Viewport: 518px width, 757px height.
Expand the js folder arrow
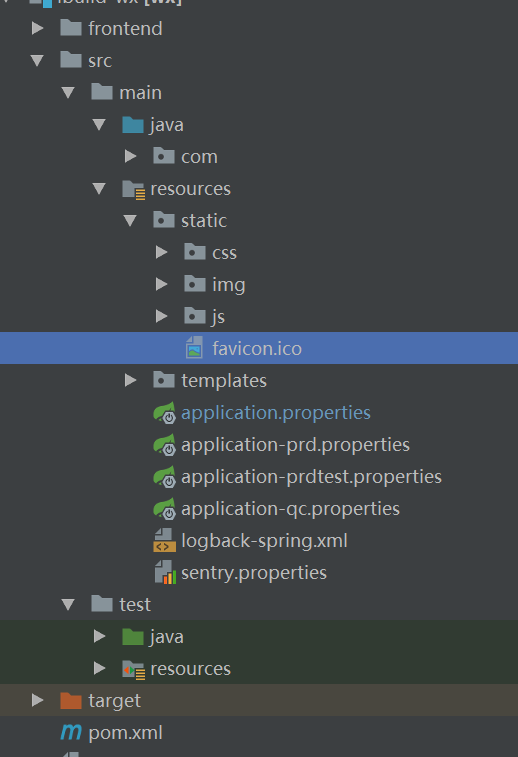(161, 316)
